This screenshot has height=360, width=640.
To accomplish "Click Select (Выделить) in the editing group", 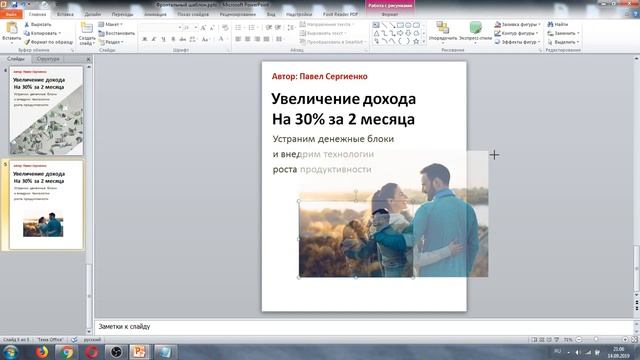I will pyautogui.click(x=564, y=42).
